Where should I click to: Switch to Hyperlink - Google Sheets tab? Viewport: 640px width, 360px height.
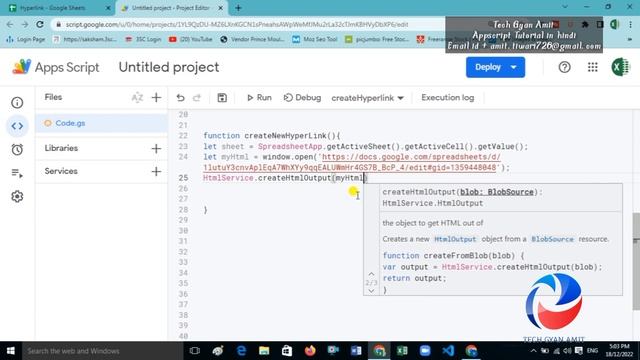58,8
